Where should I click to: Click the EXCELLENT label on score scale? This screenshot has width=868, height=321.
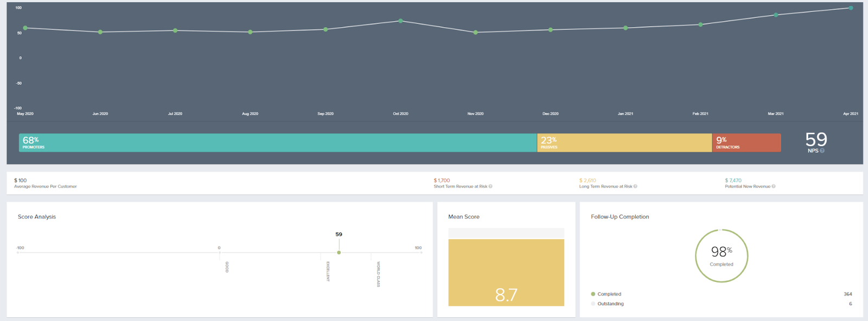coord(328,271)
